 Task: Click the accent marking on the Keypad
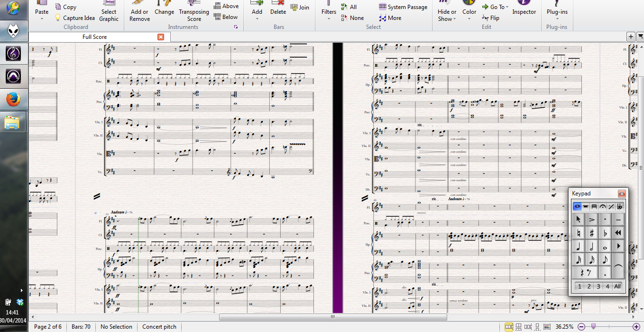click(591, 220)
